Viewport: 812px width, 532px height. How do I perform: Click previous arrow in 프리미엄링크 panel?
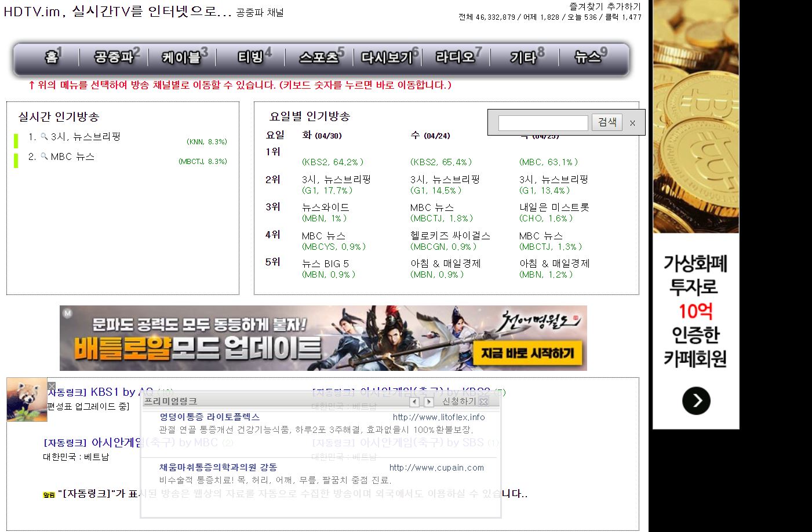point(414,402)
